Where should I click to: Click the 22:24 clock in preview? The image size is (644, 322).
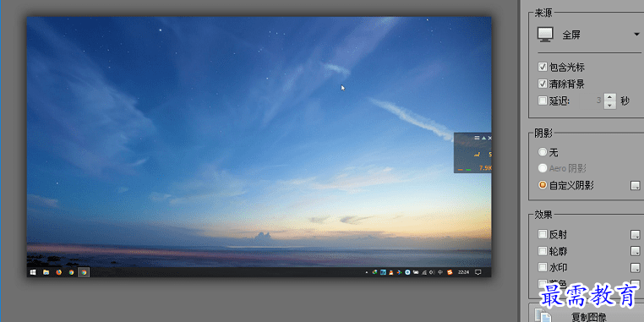click(x=463, y=272)
